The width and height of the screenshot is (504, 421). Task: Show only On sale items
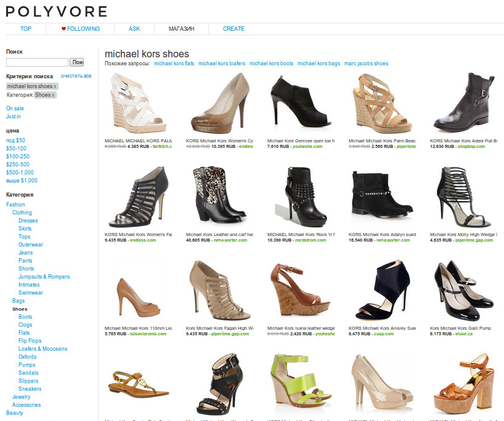tap(15, 108)
